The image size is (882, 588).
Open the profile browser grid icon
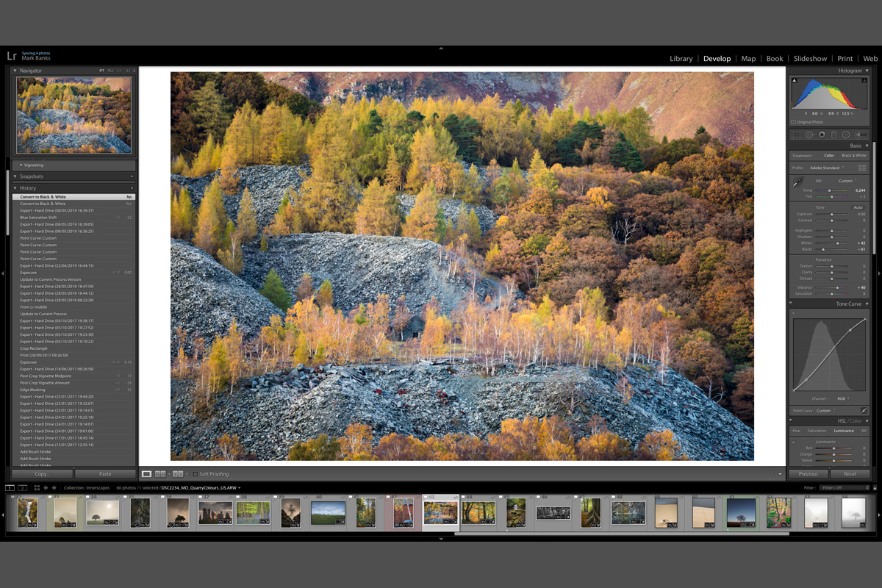pyautogui.click(x=862, y=168)
